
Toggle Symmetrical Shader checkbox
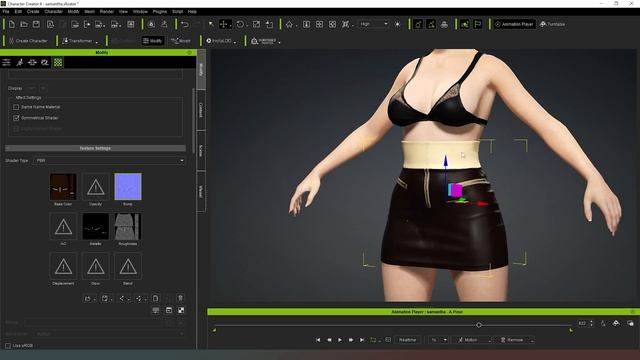[16, 118]
